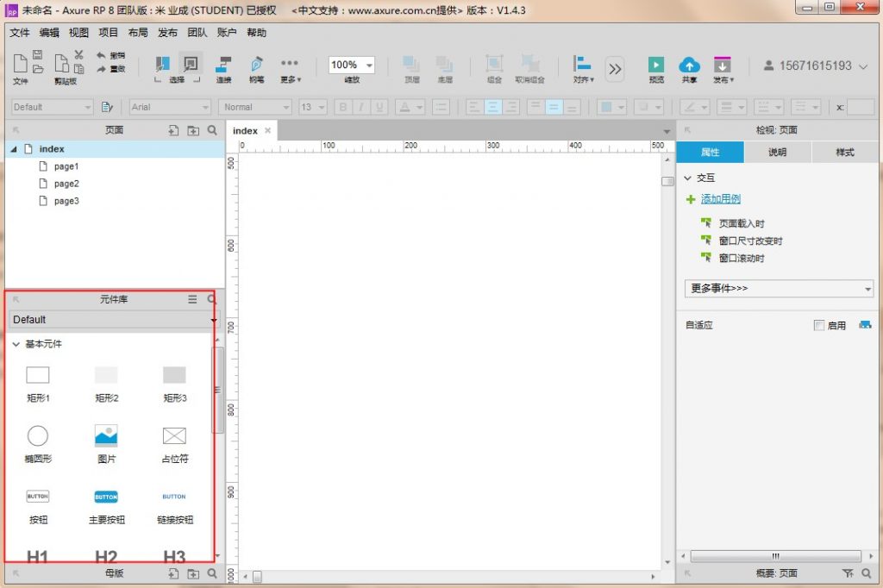The image size is (883, 588).
Task: Select the 连接 (Connector) tool
Action: tap(223, 66)
